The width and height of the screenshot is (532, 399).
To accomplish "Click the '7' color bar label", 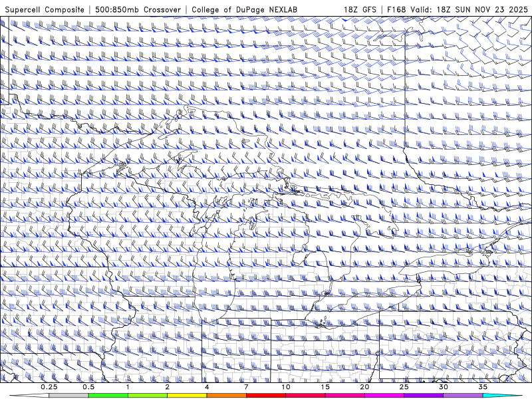I will coord(246,387).
